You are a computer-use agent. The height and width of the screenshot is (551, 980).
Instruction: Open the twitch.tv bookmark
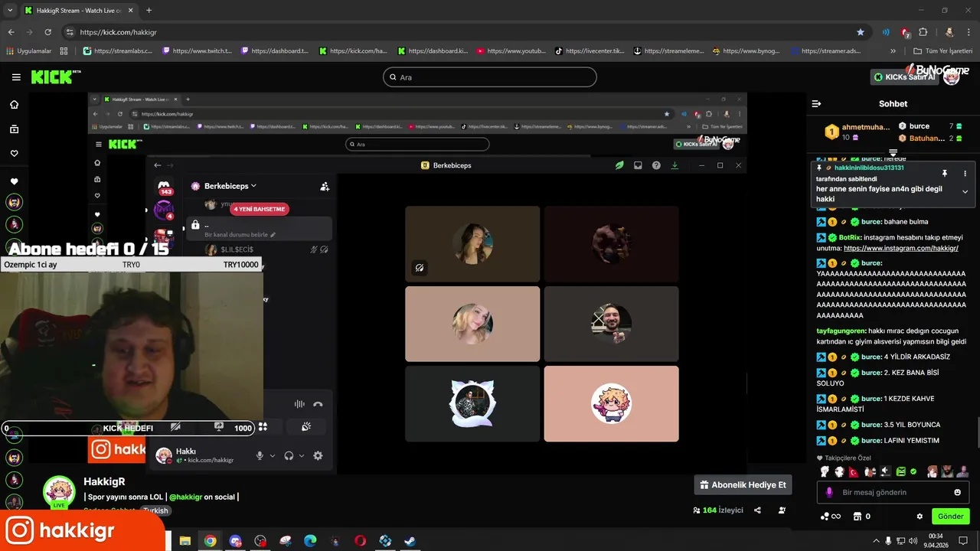[x=195, y=51]
